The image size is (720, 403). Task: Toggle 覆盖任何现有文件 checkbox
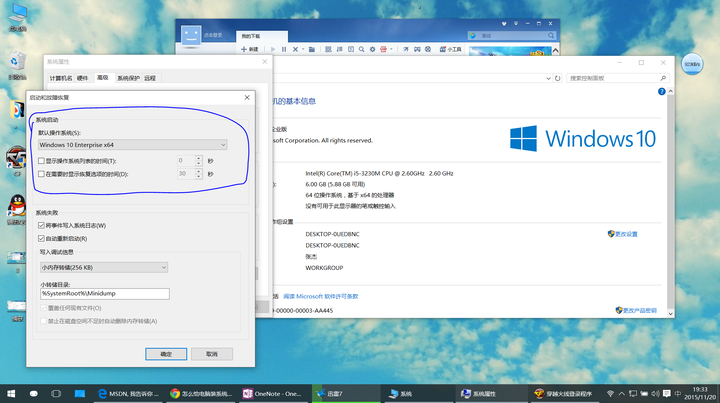coord(44,308)
